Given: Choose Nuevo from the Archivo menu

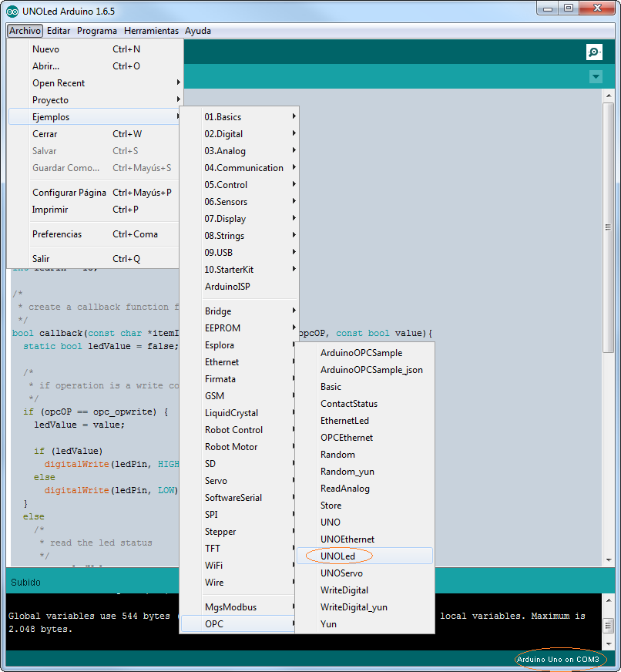Looking at the screenshot, I should click(94, 49).
